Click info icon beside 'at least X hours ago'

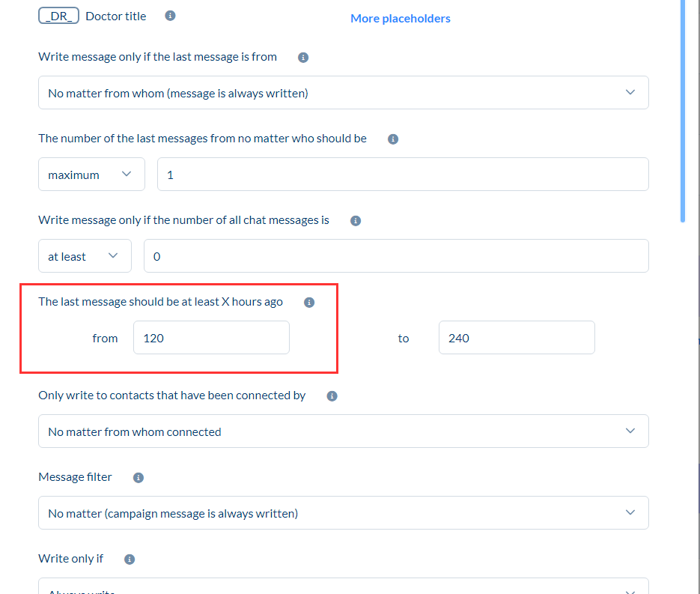pyautogui.click(x=309, y=303)
